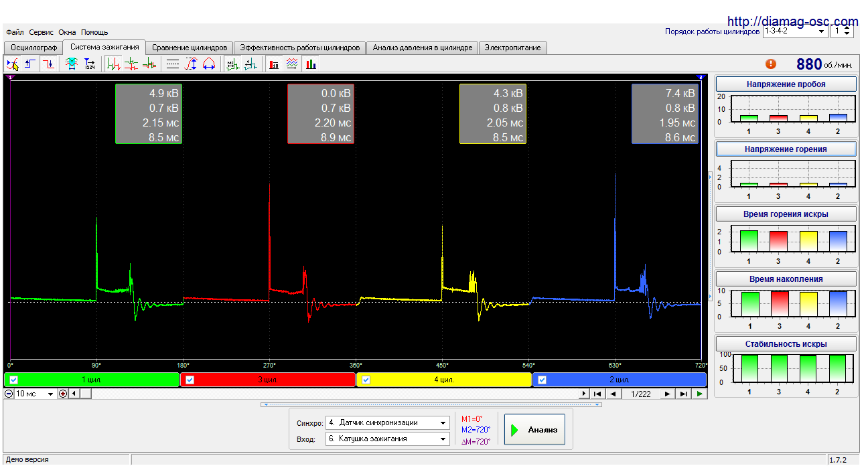Switch to Эффективность работы цилиндров tab
868x468 pixels.
click(x=300, y=48)
